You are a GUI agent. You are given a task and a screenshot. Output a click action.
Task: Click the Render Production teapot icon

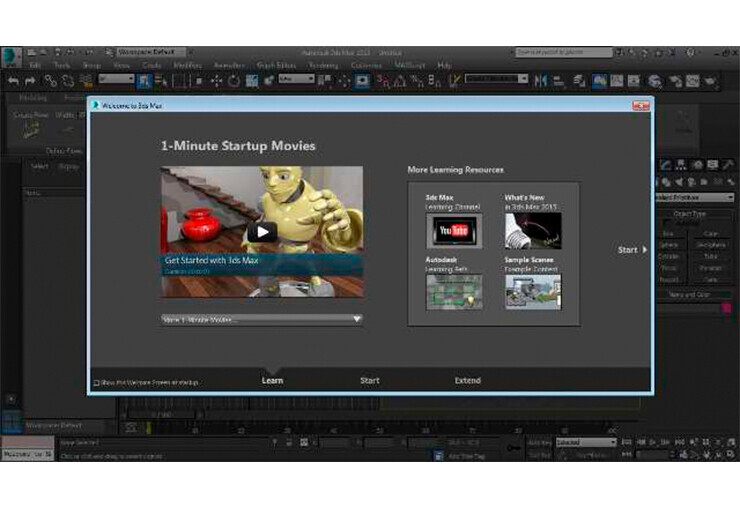710,81
